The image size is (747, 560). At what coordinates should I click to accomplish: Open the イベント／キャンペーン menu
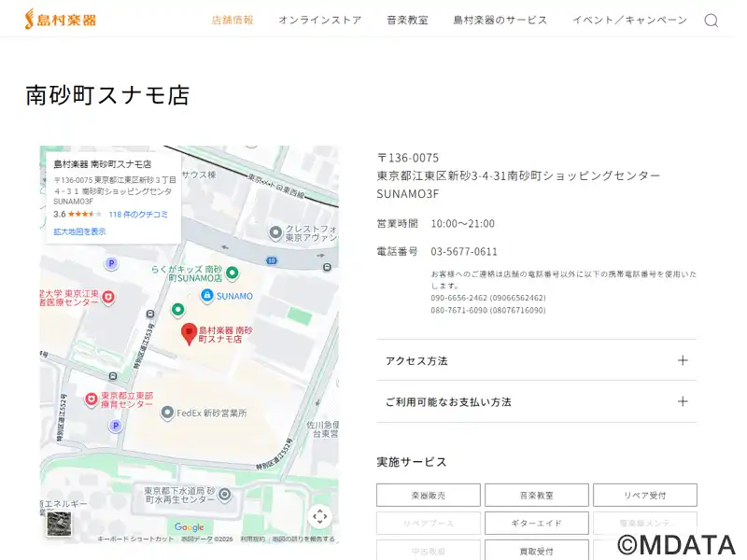coord(629,20)
